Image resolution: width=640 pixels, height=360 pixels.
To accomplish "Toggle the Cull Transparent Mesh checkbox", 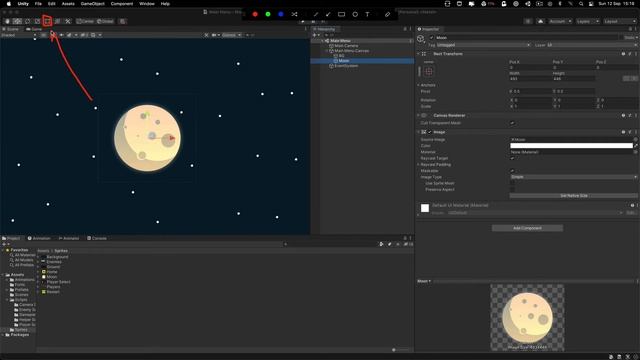I will [512, 123].
